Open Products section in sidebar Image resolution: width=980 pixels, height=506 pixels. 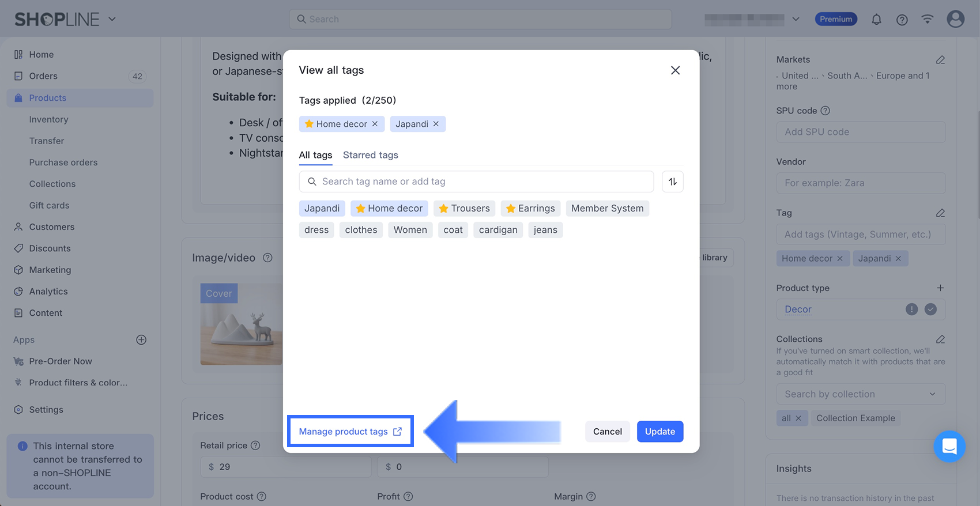point(80,98)
